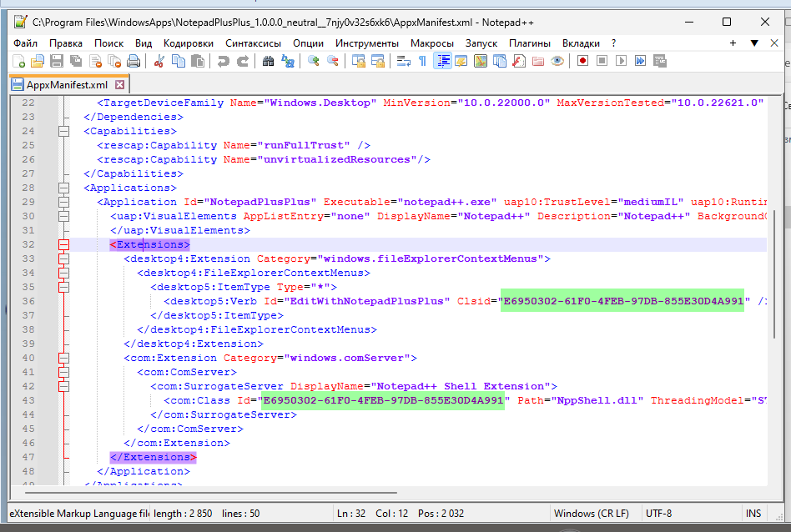Save the current file via toolbar
Screen dimensions: 791x532
coord(57,62)
